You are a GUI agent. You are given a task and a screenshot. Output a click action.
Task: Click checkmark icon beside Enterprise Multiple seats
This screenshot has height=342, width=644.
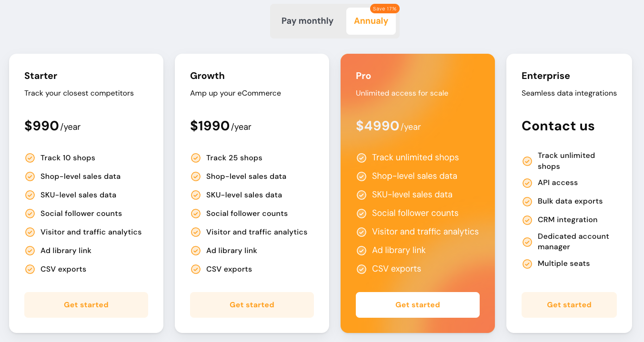(527, 264)
